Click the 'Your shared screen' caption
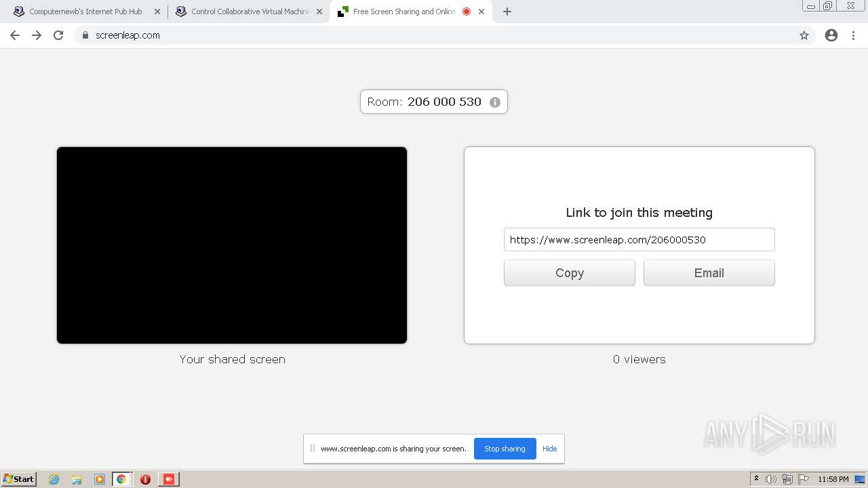 pos(232,359)
